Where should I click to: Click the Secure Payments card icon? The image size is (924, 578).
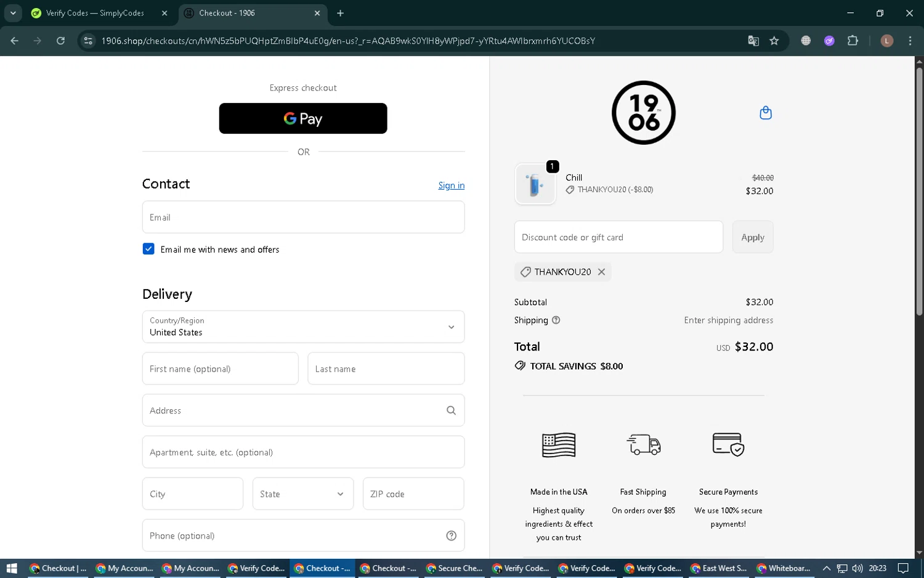pyautogui.click(x=728, y=444)
